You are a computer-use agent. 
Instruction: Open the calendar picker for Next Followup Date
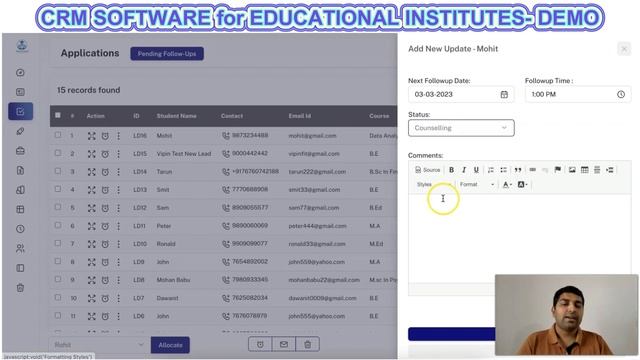504,94
